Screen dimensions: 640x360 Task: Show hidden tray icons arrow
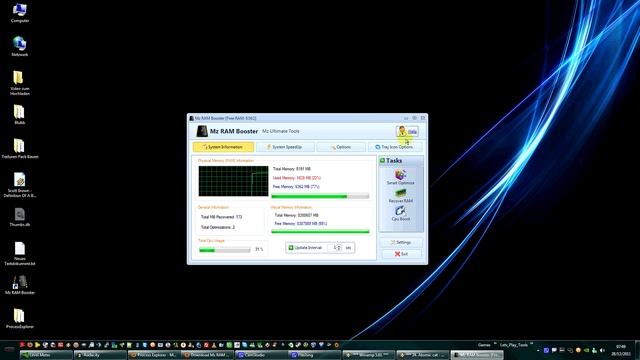pyautogui.click(x=538, y=350)
